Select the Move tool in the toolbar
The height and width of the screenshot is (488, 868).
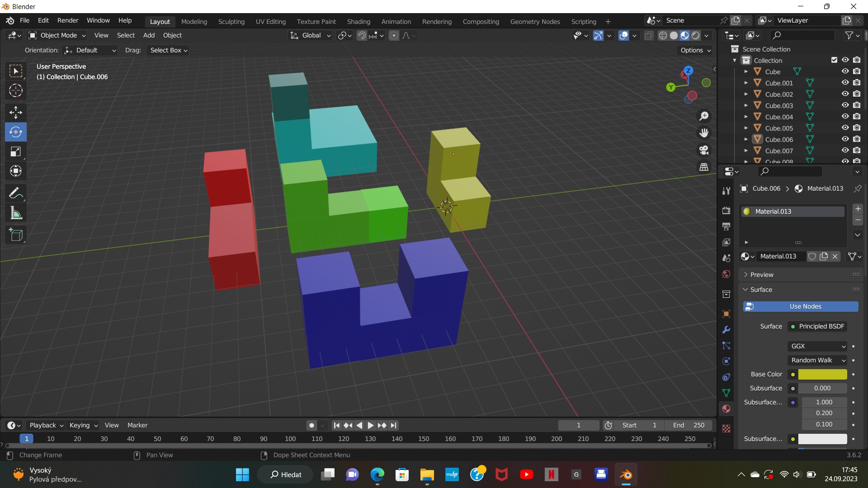[x=15, y=112]
